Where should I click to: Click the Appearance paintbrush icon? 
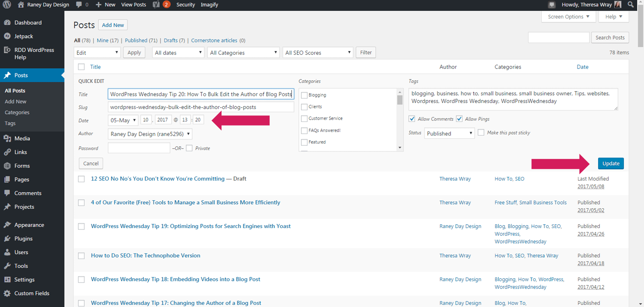(7, 225)
